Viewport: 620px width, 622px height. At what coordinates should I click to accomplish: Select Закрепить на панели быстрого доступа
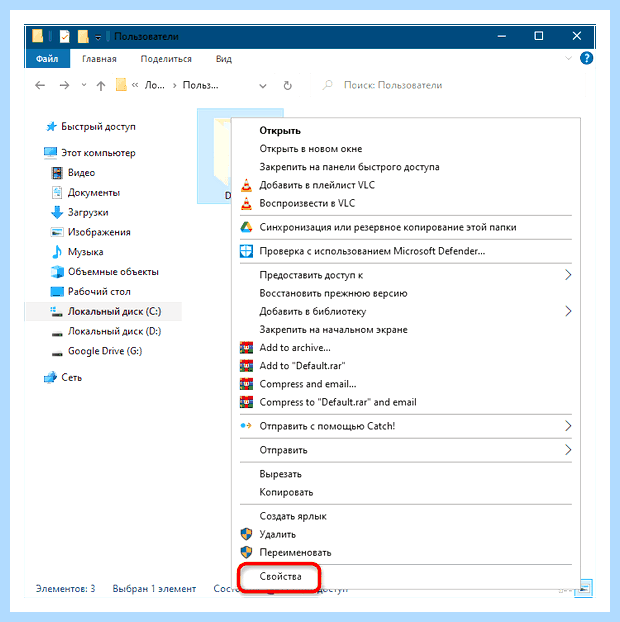click(x=406, y=167)
